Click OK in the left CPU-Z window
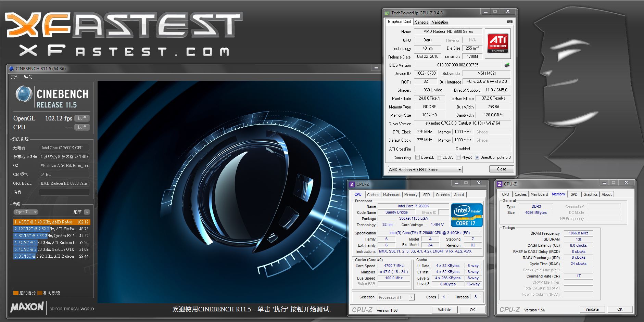Viewport: 644px width, 322px height. [472, 310]
